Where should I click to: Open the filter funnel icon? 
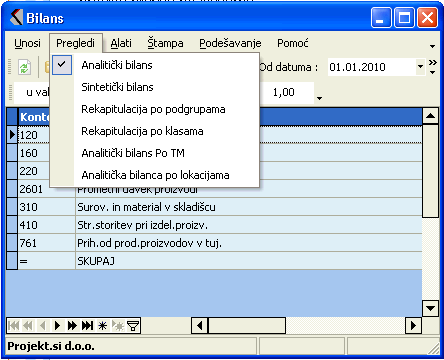click(x=133, y=325)
